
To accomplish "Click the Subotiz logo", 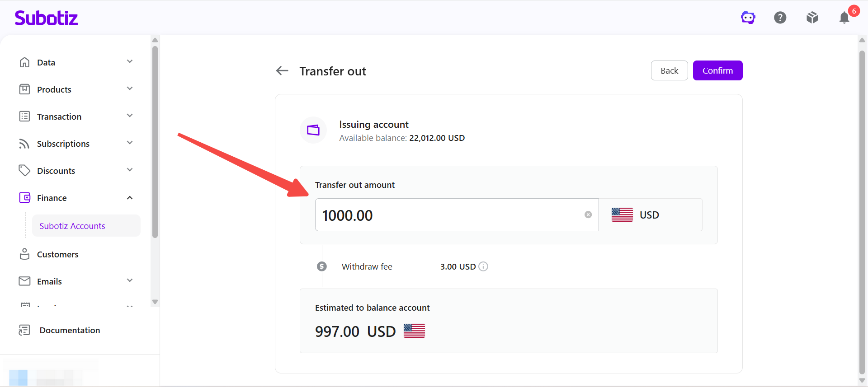I will tap(46, 18).
